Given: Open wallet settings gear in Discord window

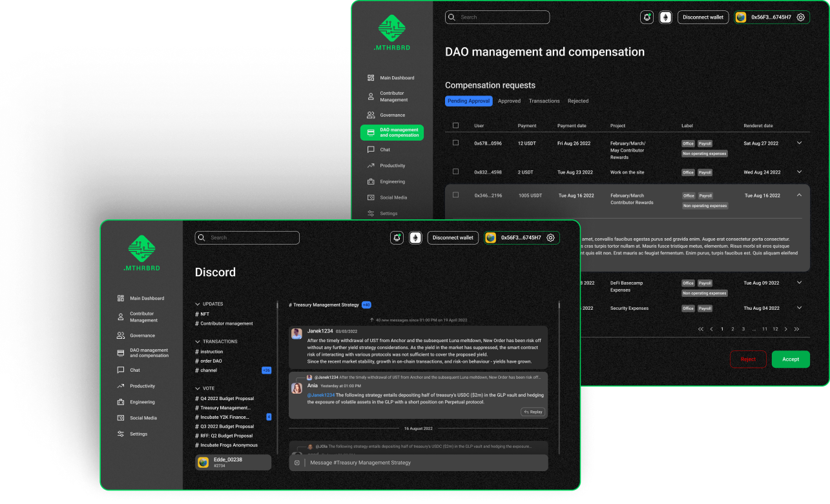Looking at the screenshot, I should click(x=550, y=237).
